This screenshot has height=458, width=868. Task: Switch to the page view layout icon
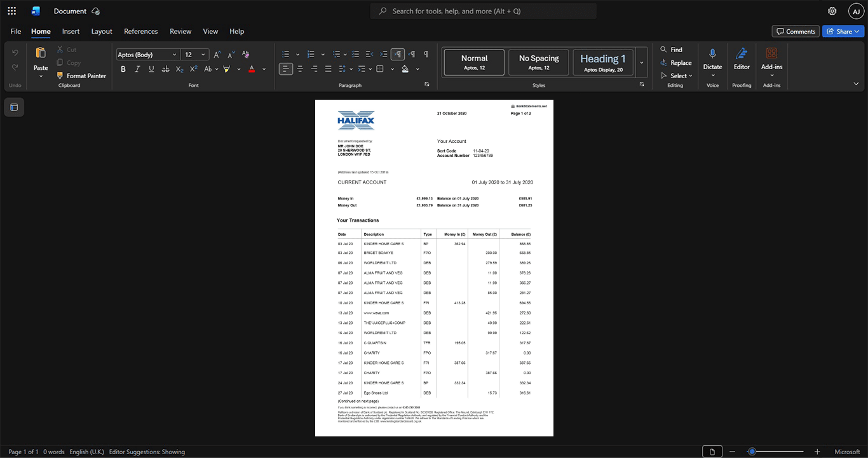(713, 452)
